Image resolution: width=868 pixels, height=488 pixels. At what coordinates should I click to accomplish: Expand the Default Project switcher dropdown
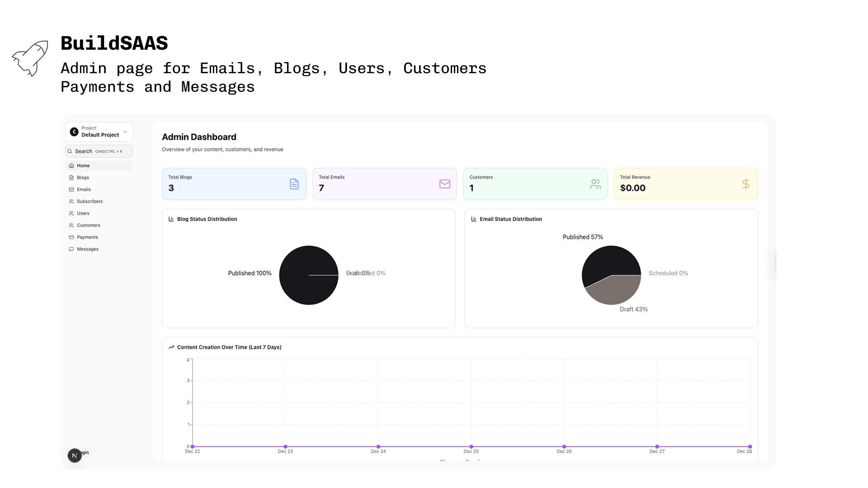tap(125, 131)
